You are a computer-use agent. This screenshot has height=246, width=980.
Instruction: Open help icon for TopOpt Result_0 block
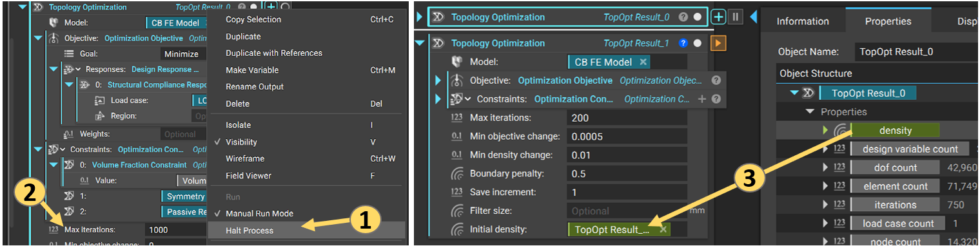tap(683, 17)
